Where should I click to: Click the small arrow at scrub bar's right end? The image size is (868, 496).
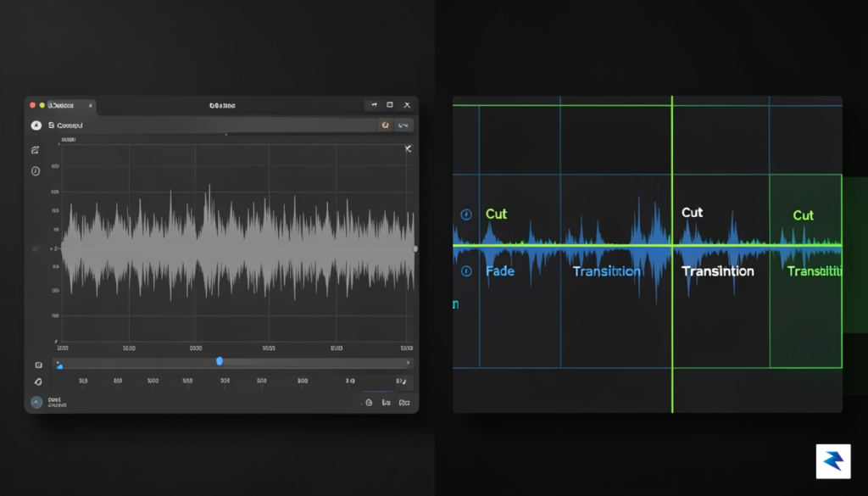(x=408, y=363)
